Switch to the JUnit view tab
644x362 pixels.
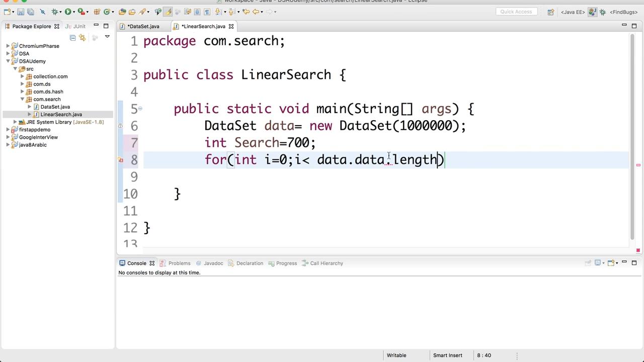pos(75,26)
